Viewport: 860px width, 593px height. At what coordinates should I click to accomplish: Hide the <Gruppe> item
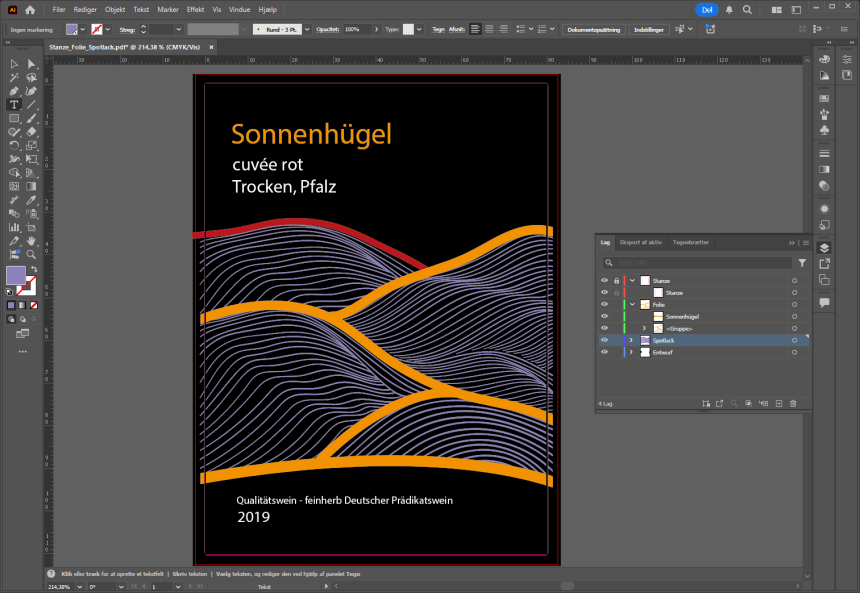(604, 328)
